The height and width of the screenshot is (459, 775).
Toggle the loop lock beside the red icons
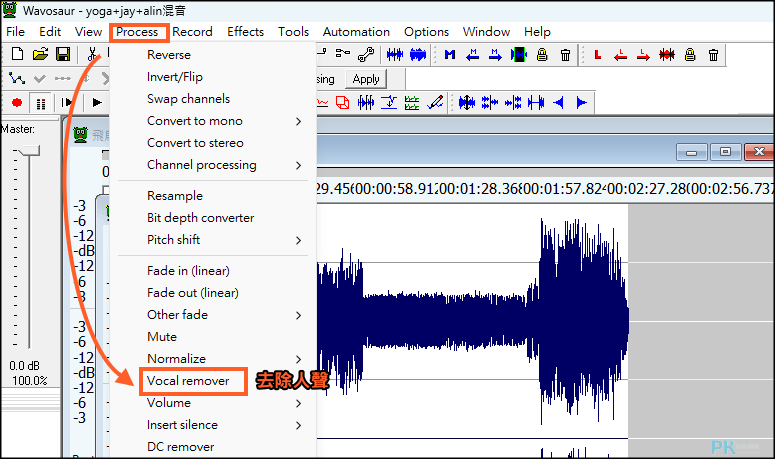[x=690, y=54]
